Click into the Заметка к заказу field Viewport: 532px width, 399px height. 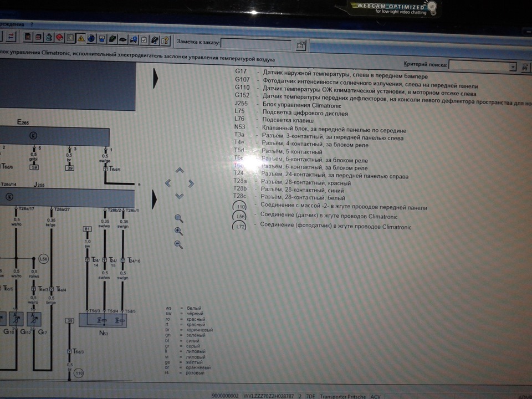click(x=256, y=44)
